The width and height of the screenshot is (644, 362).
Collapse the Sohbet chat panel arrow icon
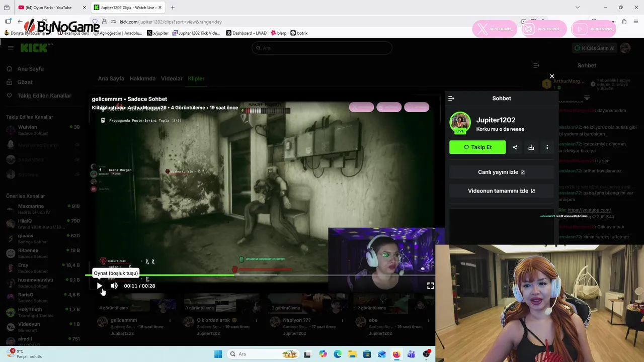pyautogui.click(x=451, y=99)
